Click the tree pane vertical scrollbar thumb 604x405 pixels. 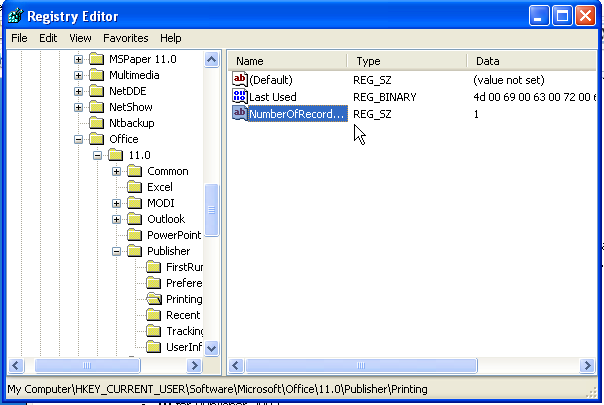211,210
